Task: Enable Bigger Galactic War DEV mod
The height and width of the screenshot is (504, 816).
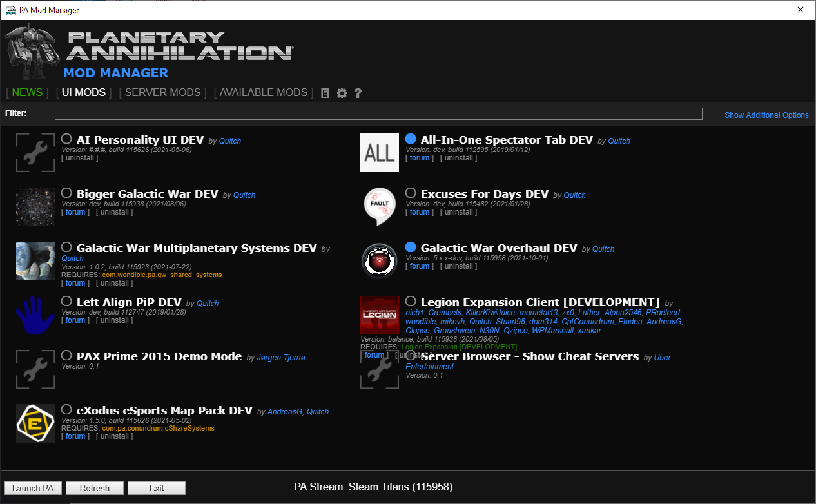Action: 66,193
